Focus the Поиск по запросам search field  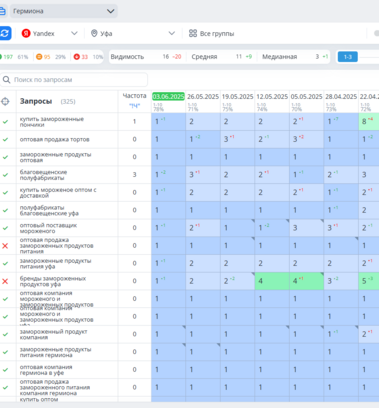[74, 80]
